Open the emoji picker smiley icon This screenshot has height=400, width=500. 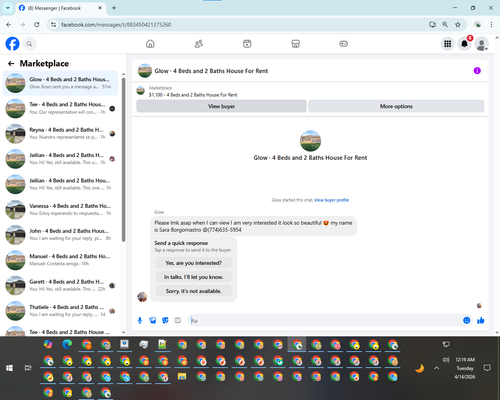pos(467,320)
